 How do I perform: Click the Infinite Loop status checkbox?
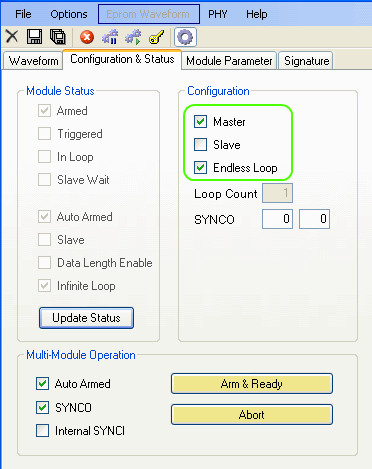(x=44, y=286)
